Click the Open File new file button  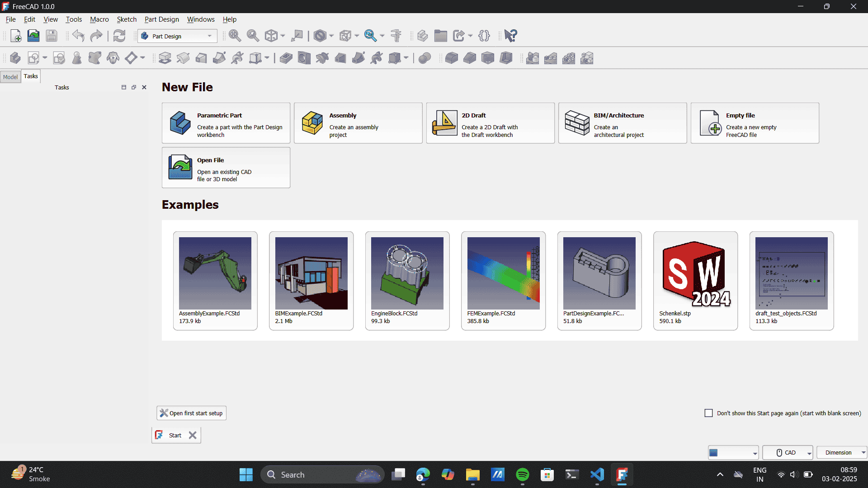point(226,168)
